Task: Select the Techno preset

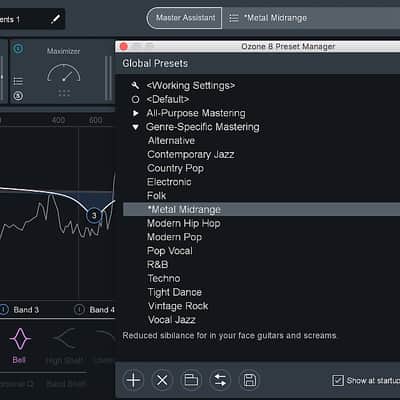Action: [164, 278]
